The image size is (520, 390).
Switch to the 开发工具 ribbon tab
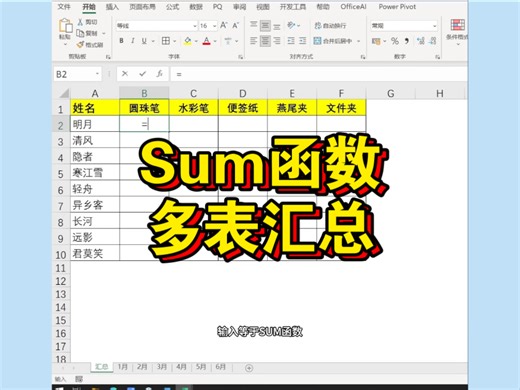tap(293, 7)
